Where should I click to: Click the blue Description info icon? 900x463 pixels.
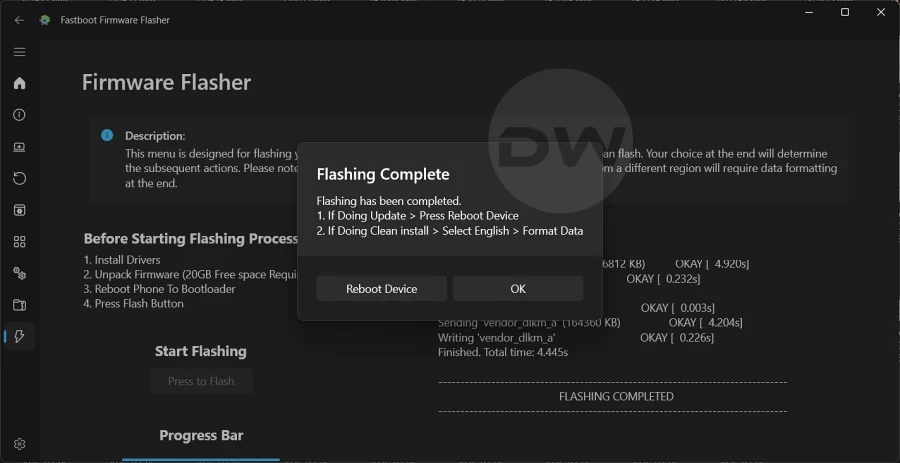pyautogui.click(x=107, y=135)
